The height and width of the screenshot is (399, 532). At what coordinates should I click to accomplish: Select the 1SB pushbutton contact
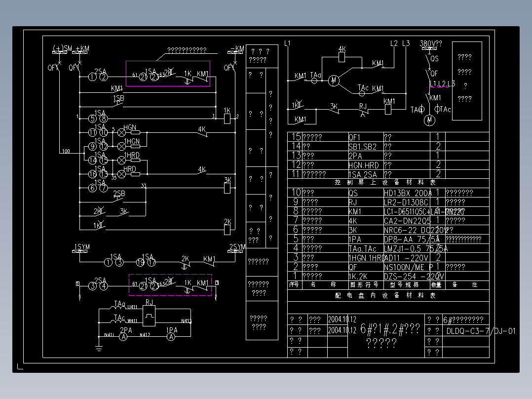pos(118,104)
